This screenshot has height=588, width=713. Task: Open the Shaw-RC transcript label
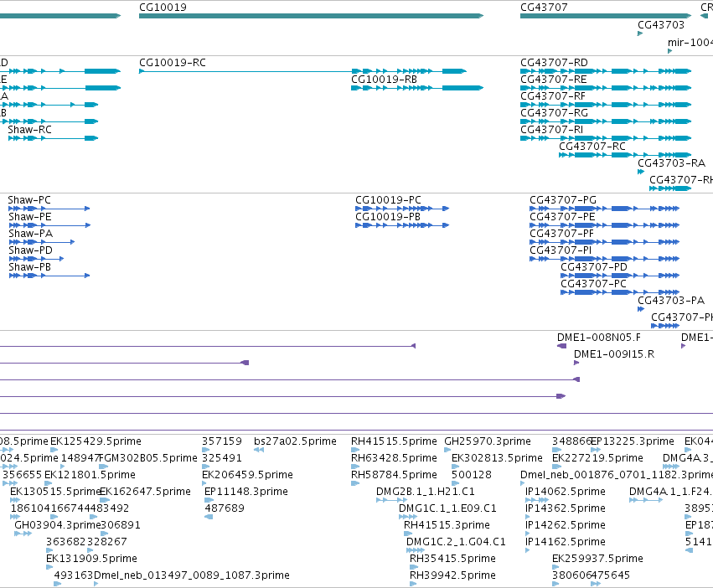(29, 130)
